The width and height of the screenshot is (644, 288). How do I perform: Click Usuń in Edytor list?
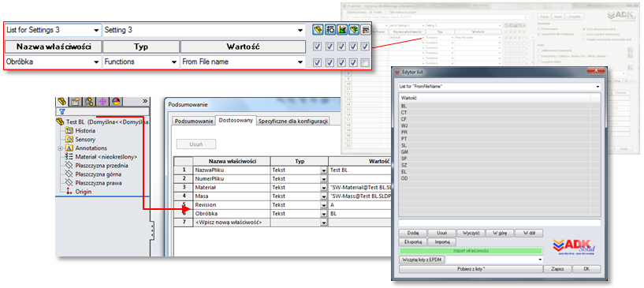coord(441,233)
